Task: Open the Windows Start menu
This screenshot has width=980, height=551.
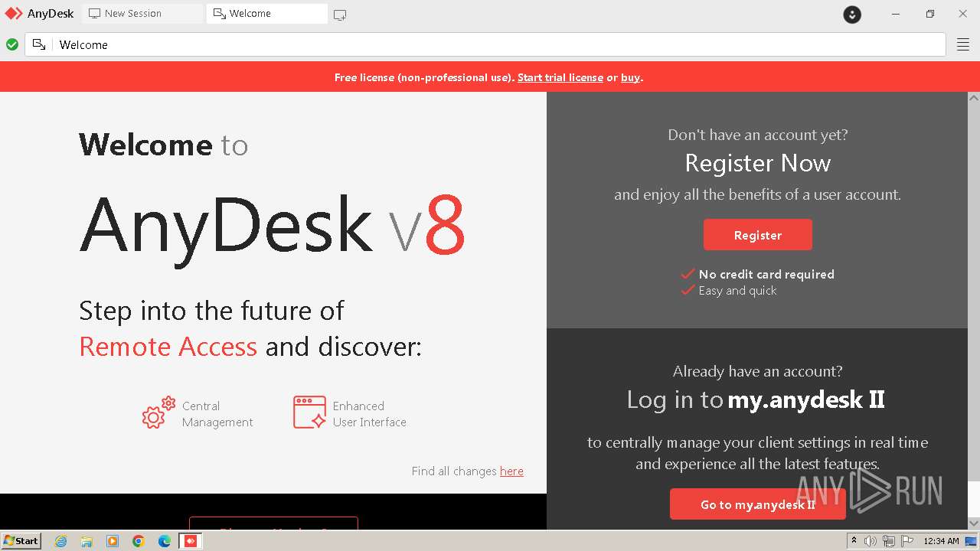Action: tap(21, 540)
